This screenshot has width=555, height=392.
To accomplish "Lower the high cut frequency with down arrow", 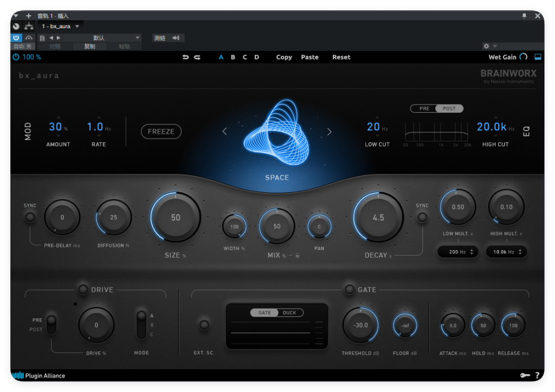I will tap(495, 135).
